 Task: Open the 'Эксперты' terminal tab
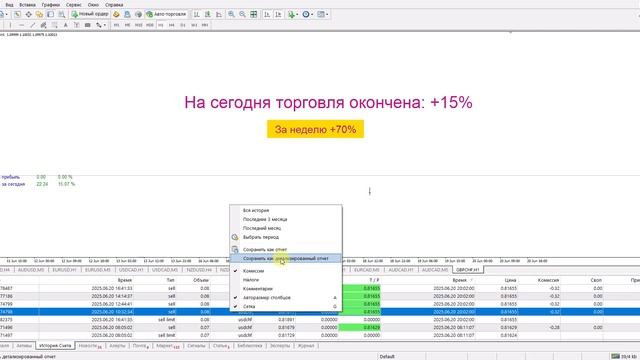coord(280,346)
